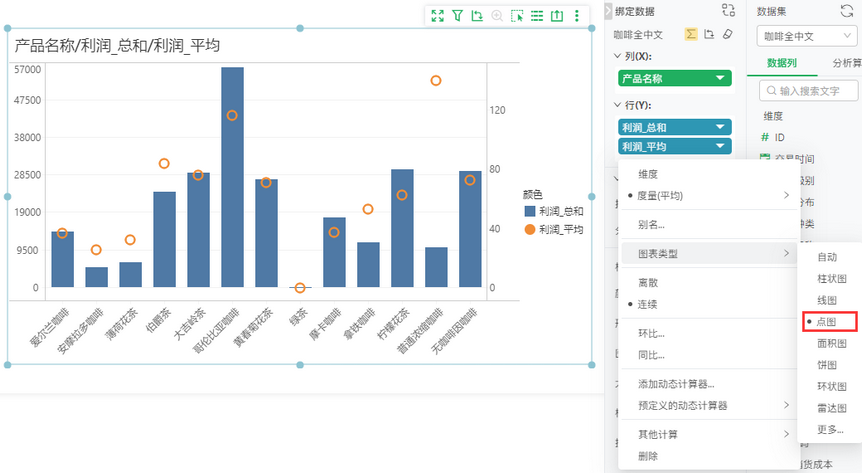Click the 颜色 legend title
The height and width of the screenshot is (473, 862).
coord(532,194)
